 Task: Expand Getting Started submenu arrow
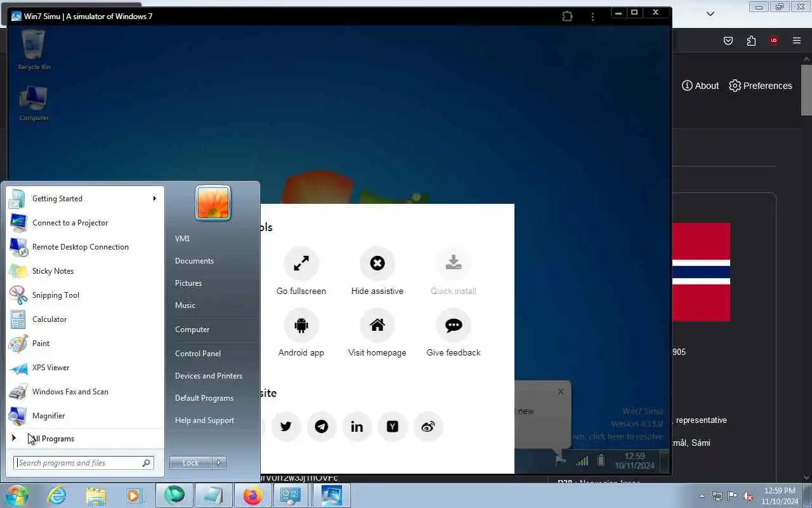click(x=154, y=199)
